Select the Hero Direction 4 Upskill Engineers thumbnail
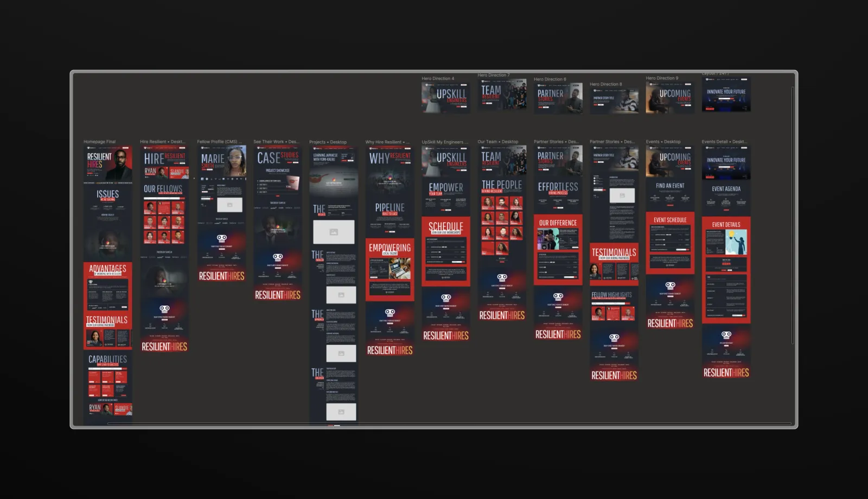The height and width of the screenshot is (499, 868). (446, 98)
